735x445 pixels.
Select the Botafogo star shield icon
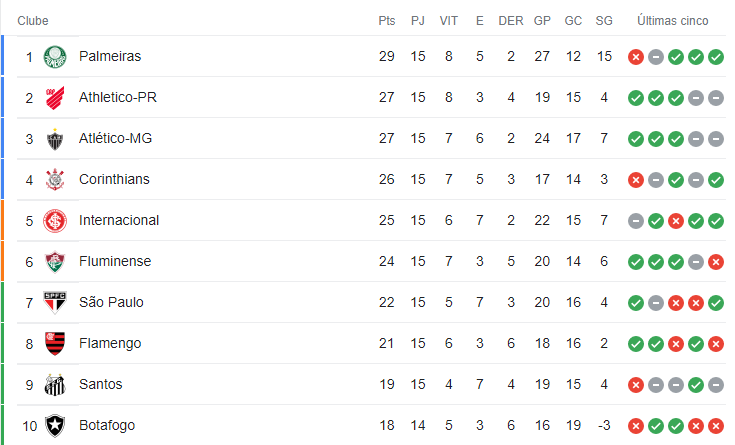(55, 426)
